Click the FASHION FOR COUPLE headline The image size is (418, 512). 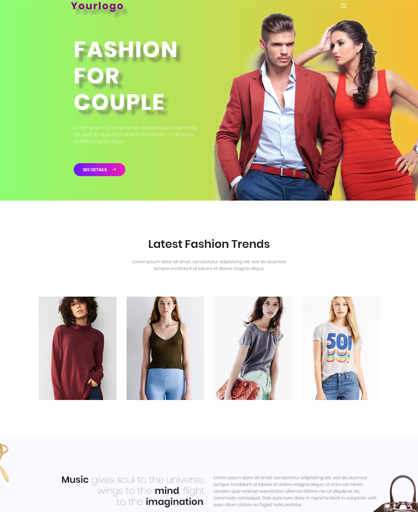(125, 76)
